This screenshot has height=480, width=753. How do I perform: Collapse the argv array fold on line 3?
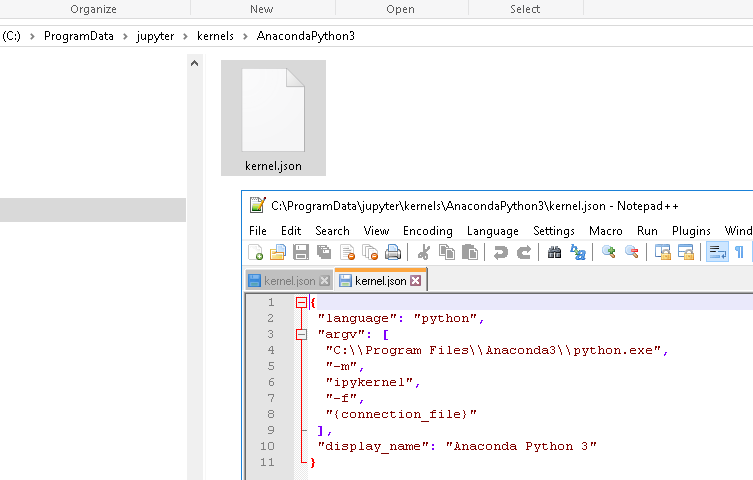point(301,334)
